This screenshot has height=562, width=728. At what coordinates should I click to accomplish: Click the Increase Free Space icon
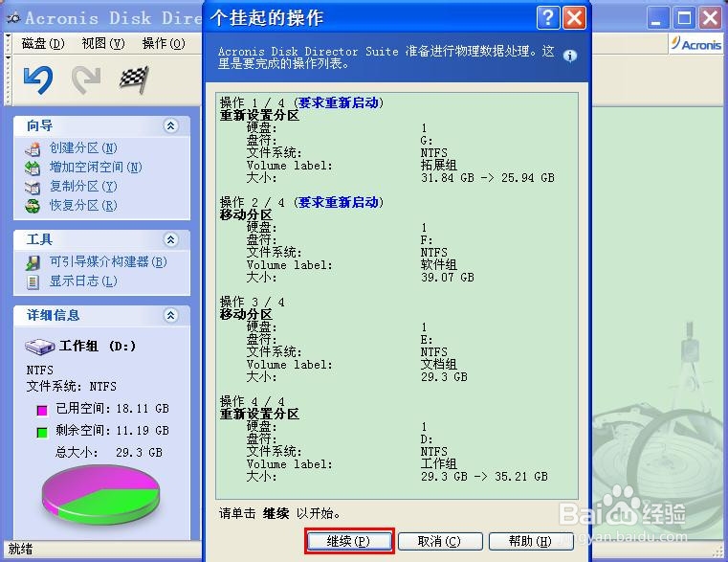(33, 168)
